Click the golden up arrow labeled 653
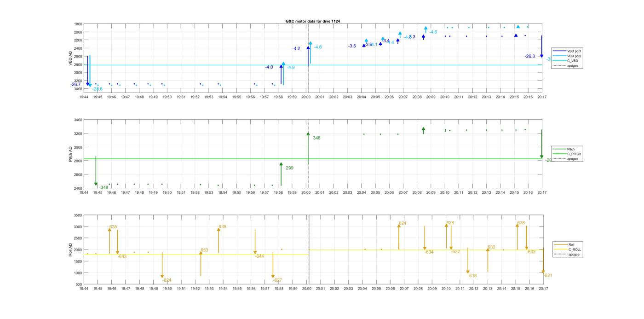This screenshot has height=319, width=644. click(x=201, y=263)
